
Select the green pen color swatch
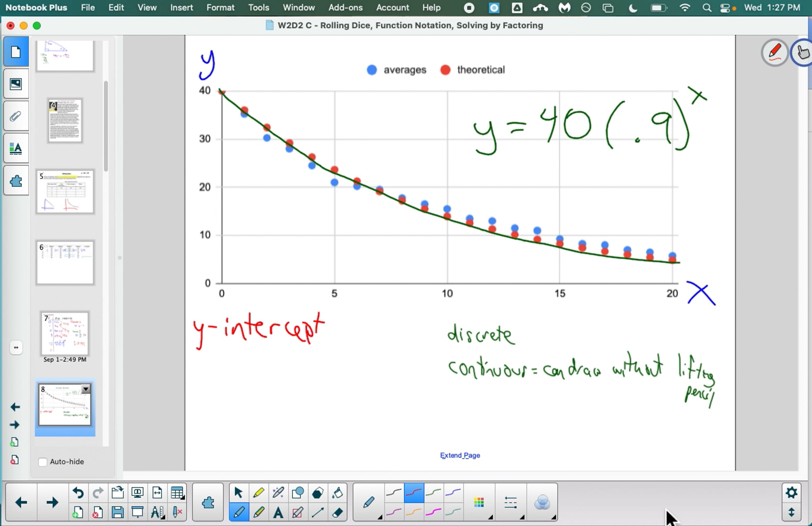pos(433,493)
